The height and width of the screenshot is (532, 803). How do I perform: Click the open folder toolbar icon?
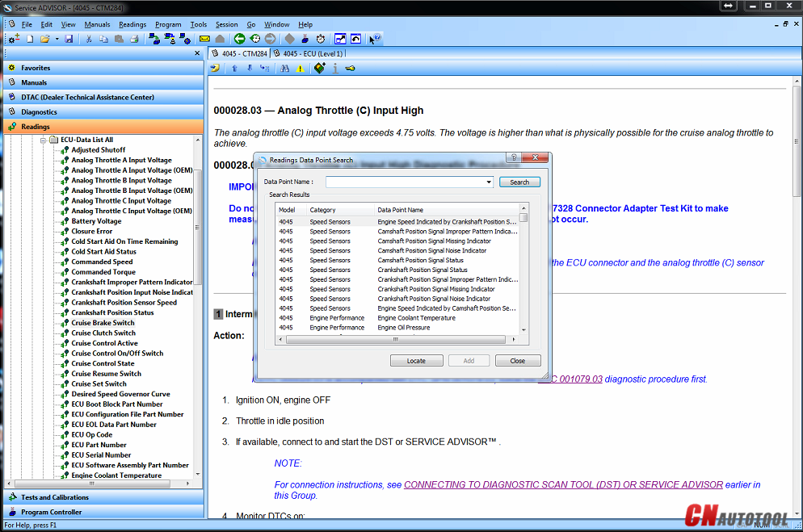tap(45, 39)
